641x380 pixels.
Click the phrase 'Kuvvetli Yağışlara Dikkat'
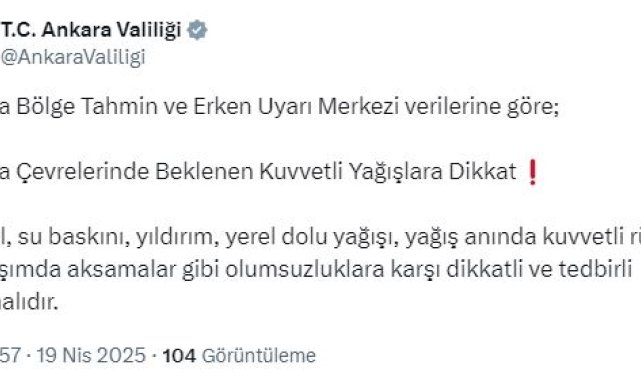[388, 172]
